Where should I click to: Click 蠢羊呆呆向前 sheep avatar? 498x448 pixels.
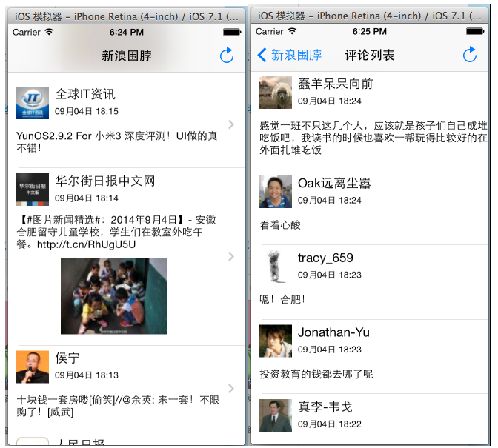tap(276, 93)
